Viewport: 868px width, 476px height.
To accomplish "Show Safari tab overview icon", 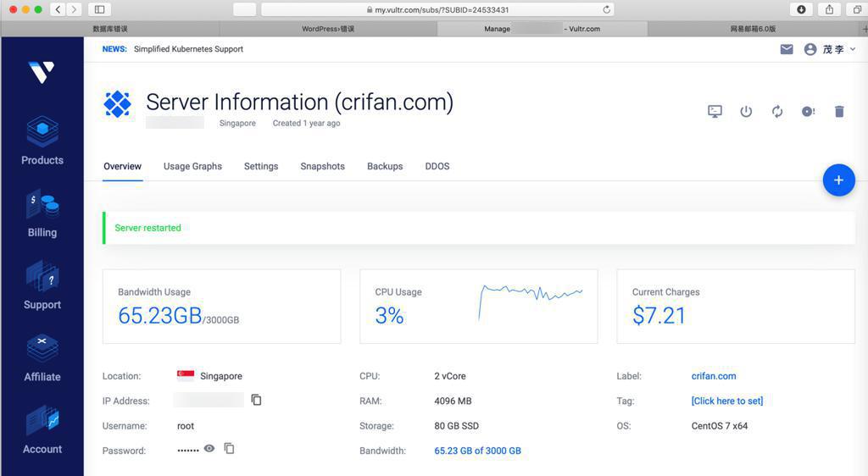I will 857,9.
